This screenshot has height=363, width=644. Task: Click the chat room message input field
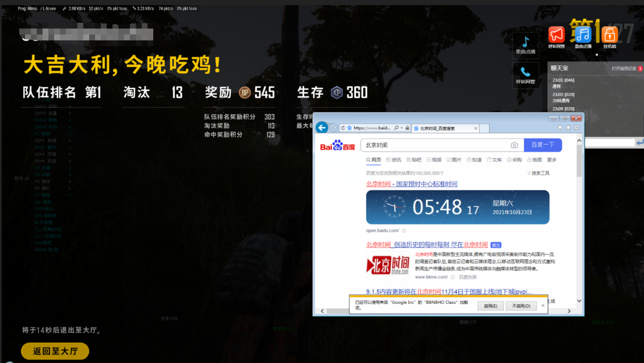tap(609, 142)
